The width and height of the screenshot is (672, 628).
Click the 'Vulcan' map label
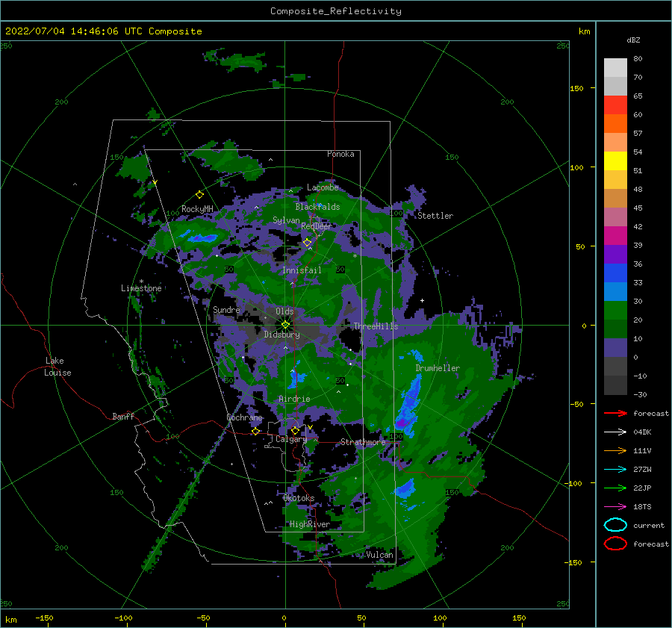click(380, 555)
